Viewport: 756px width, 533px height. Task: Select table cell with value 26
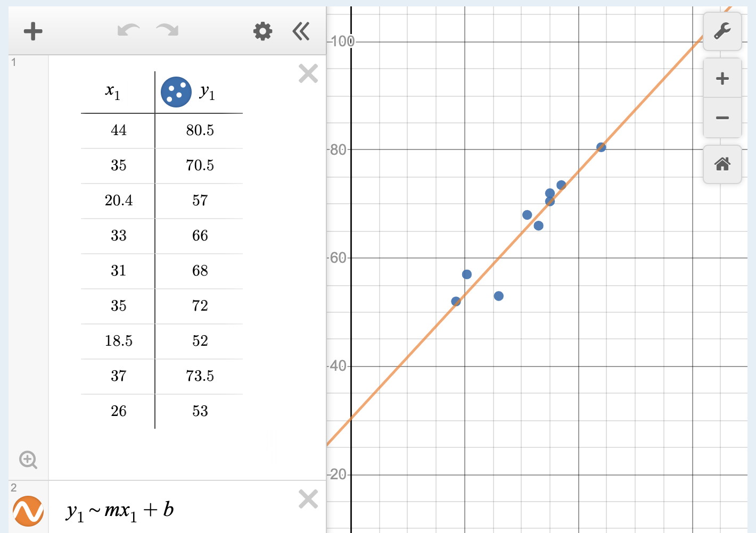pos(118,411)
